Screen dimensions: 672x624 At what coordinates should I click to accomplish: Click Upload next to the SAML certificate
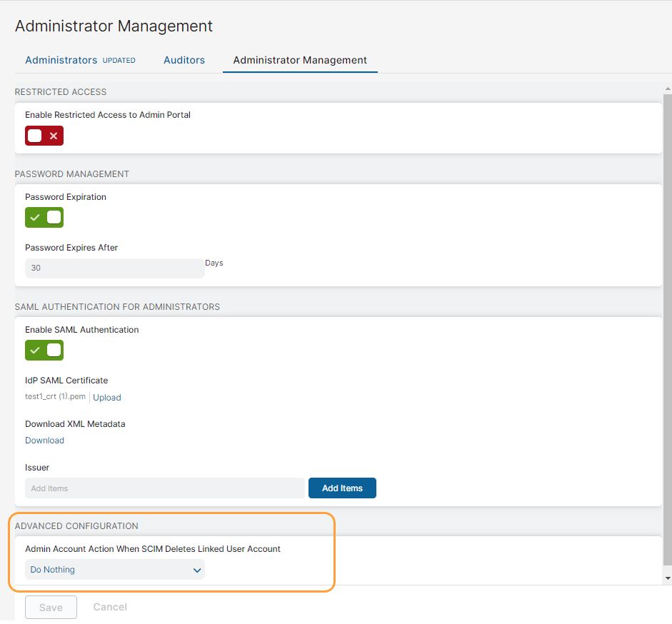coord(107,398)
